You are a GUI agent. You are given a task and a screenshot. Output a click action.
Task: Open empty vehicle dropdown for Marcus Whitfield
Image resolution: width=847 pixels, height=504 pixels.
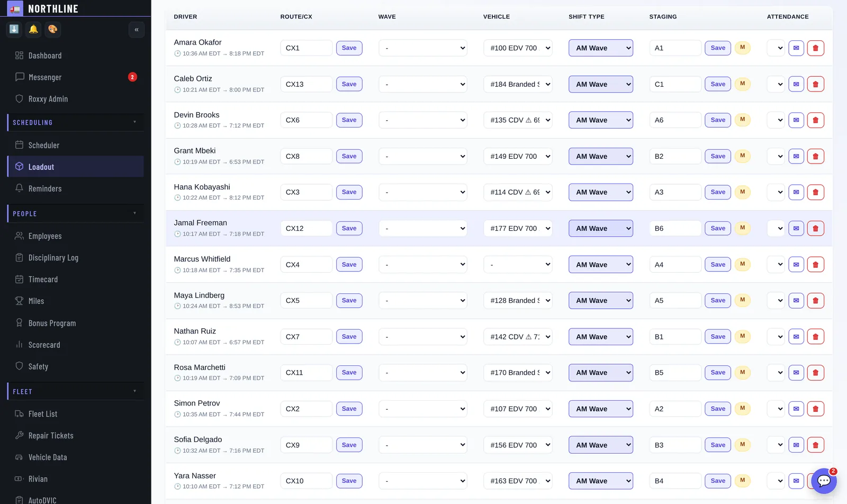tap(518, 264)
